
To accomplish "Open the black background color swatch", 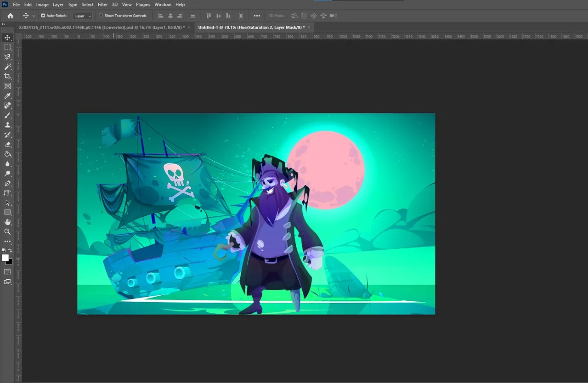I will click(x=10, y=262).
